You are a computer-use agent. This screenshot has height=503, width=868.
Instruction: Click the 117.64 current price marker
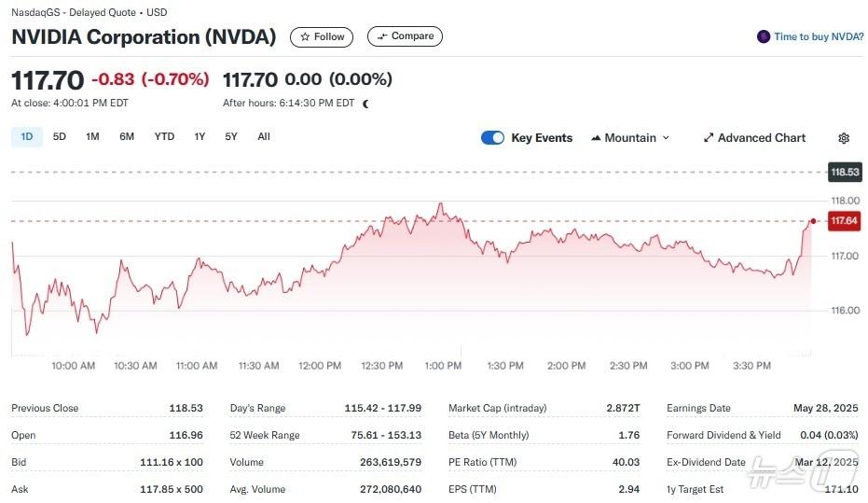(x=843, y=221)
